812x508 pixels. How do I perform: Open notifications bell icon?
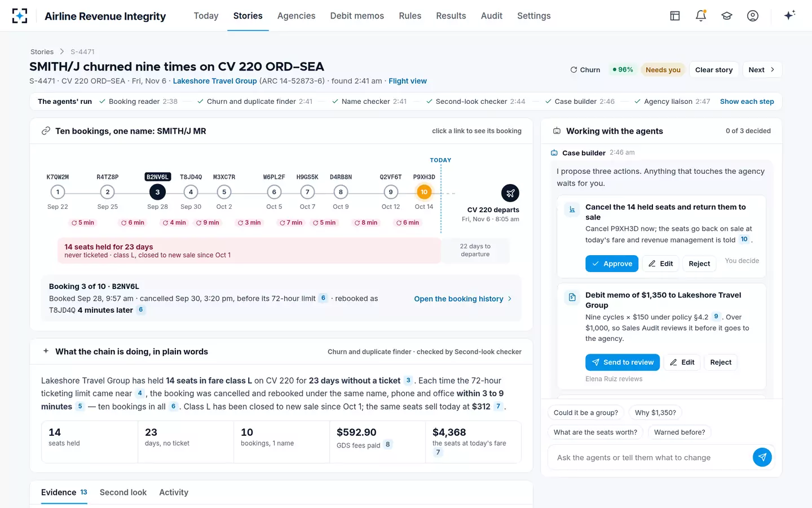tap(701, 16)
